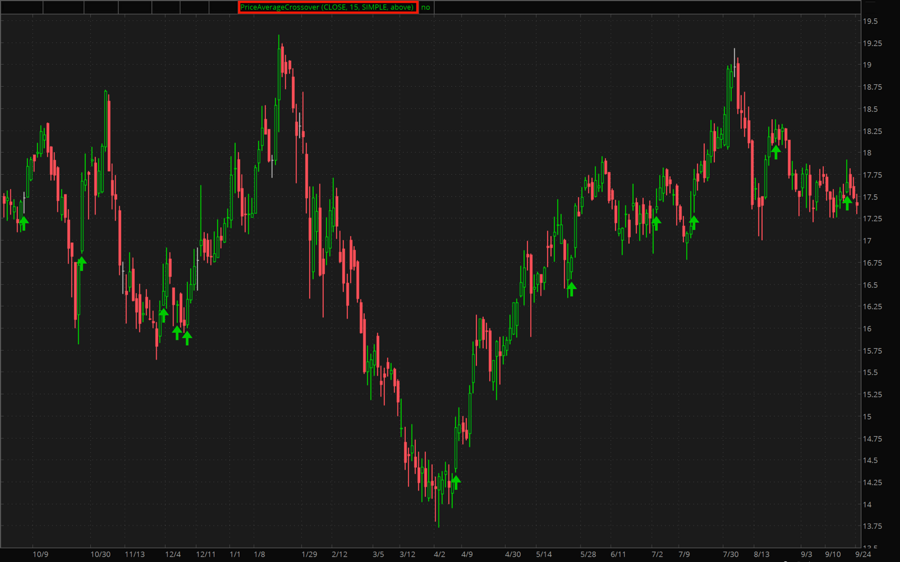Click the green arrow just before 10/30

[82, 263]
